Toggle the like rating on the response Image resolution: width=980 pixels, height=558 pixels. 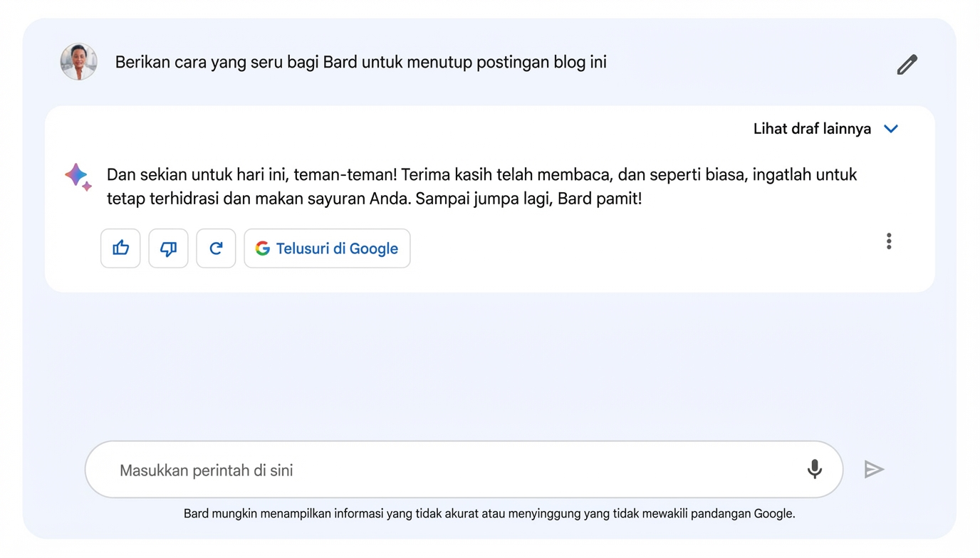click(120, 248)
